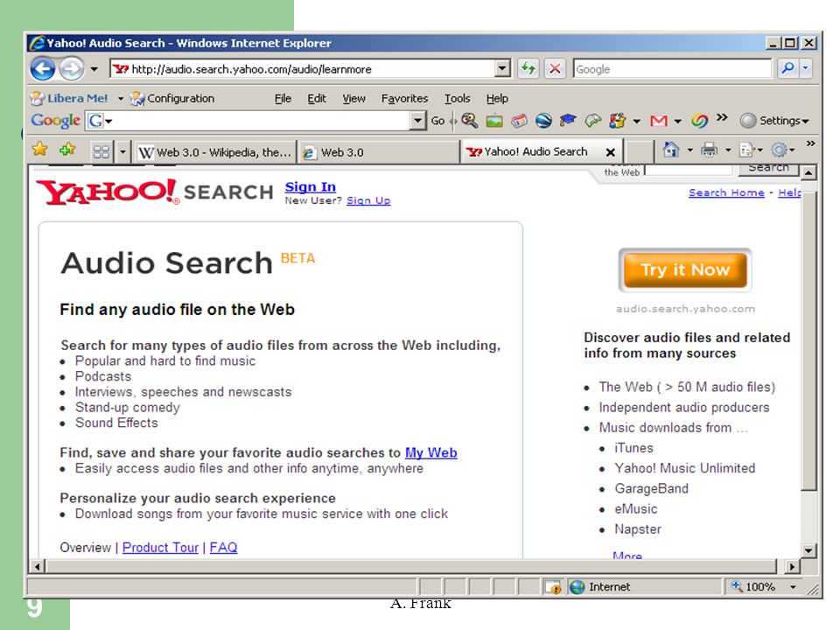Click the Sign Up link
Screen dimensions: 840x630
tap(368, 200)
